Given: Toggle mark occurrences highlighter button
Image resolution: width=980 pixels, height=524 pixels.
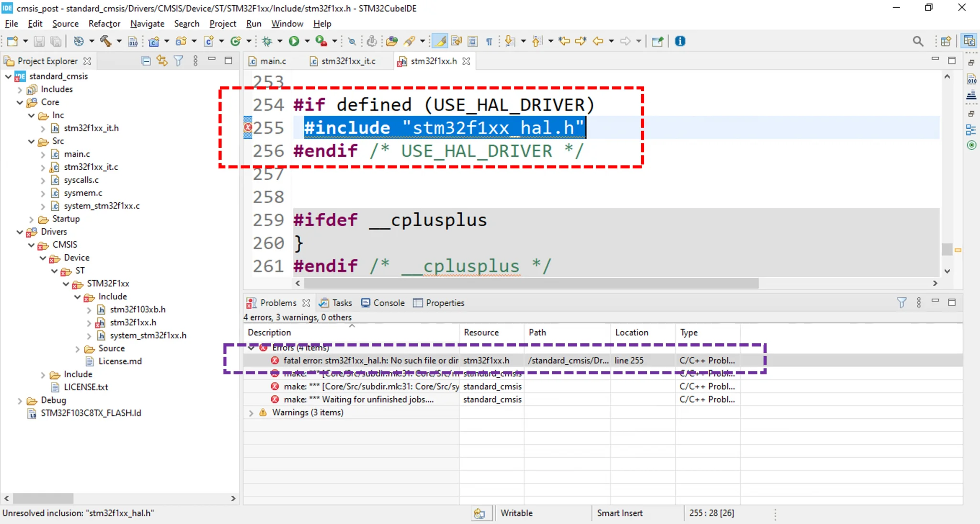Looking at the screenshot, I should click(x=440, y=41).
